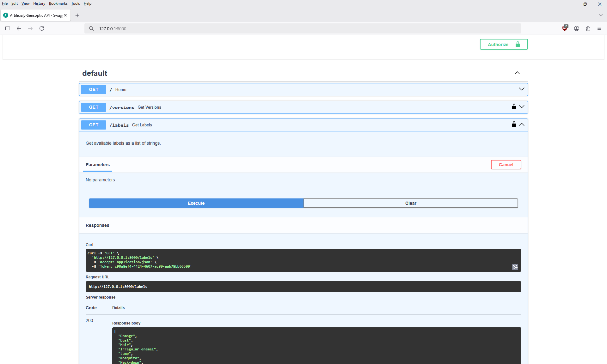Open a new browser tab
This screenshot has width=607, height=364.
(x=77, y=15)
